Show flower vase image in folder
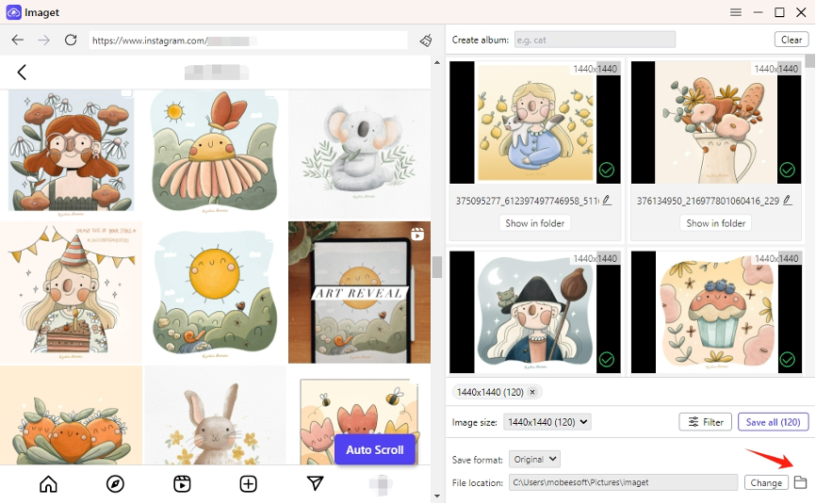This screenshot has height=504, width=816. [x=715, y=223]
